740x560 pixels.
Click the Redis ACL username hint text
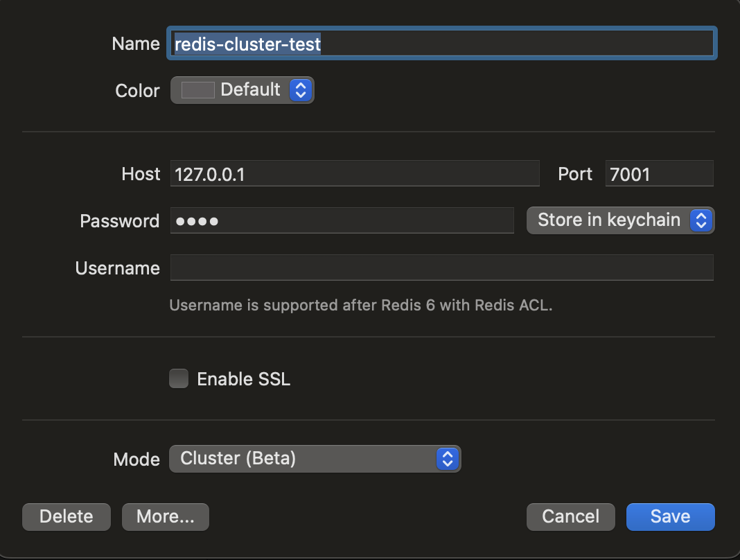[x=360, y=305]
